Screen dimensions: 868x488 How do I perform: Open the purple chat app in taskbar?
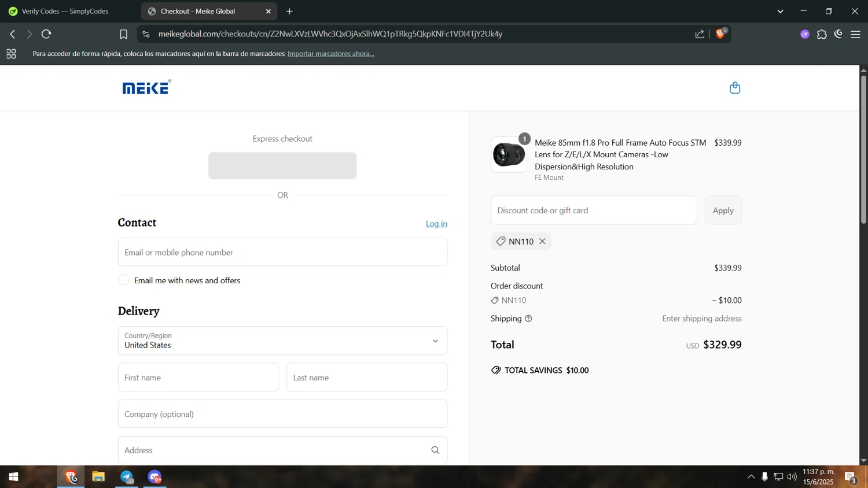(155, 477)
